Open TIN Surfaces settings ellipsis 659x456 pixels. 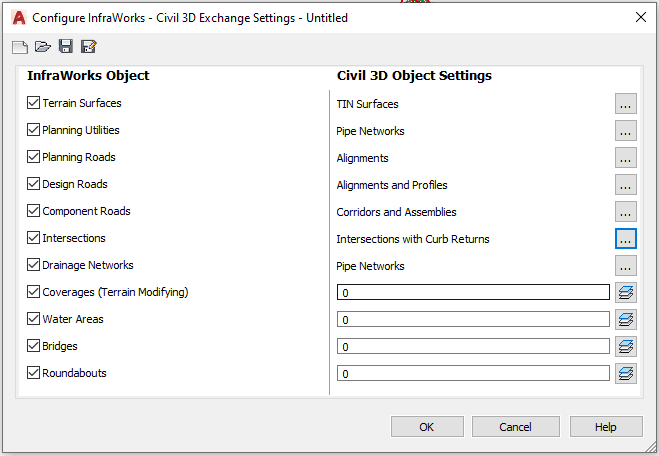coord(626,103)
